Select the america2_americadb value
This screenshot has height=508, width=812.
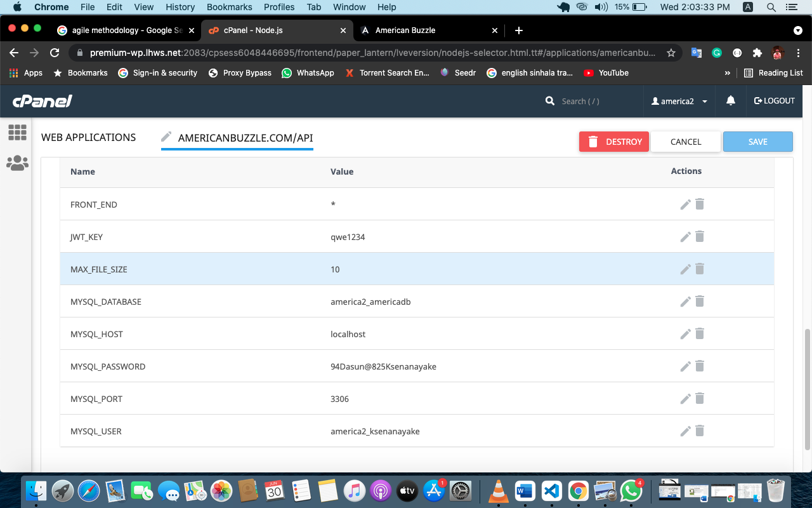tap(370, 302)
